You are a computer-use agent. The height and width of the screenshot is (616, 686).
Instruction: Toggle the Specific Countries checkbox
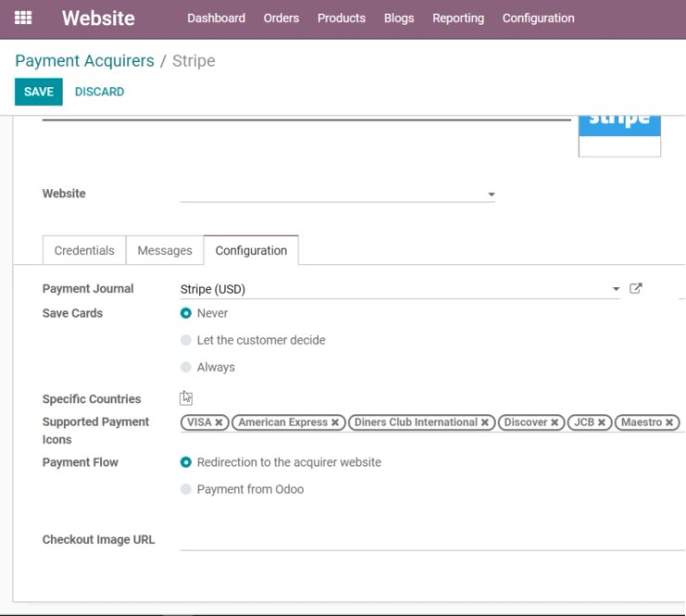point(186,398)
